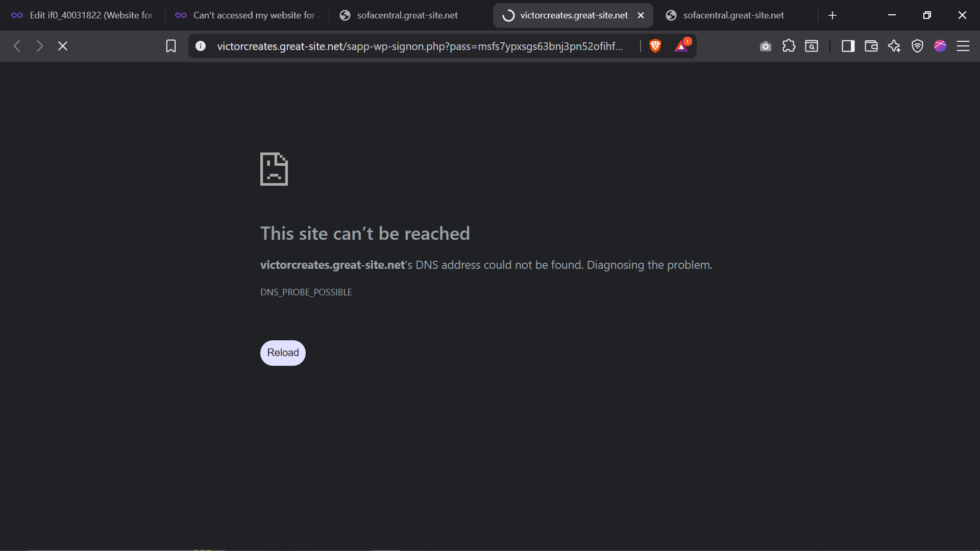Open the profile avatar menu
980x551 pixels.
pos(940,46)
